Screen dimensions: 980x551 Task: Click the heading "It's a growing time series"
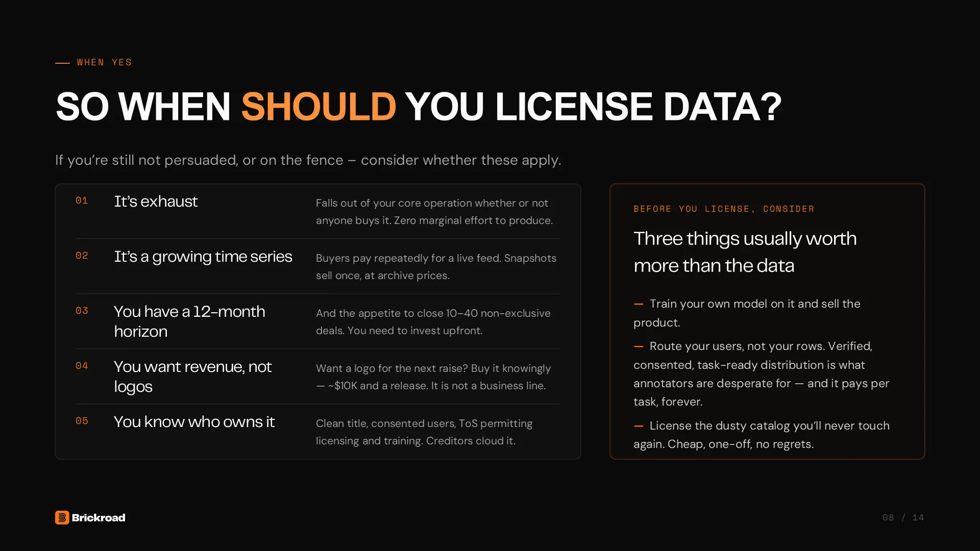click(203, 256)
